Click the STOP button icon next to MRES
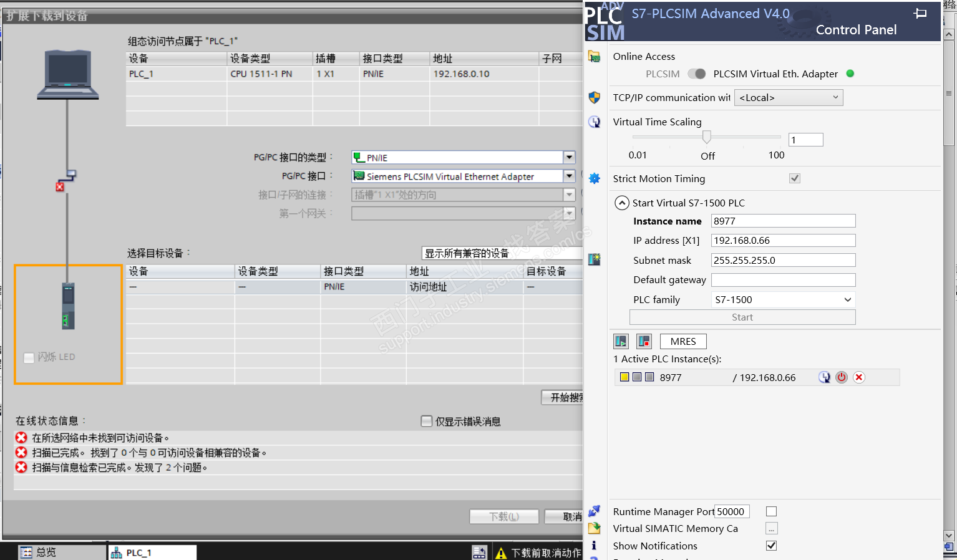Image resolution: width=957 pixels, height=560 pixels. point(644,341)
